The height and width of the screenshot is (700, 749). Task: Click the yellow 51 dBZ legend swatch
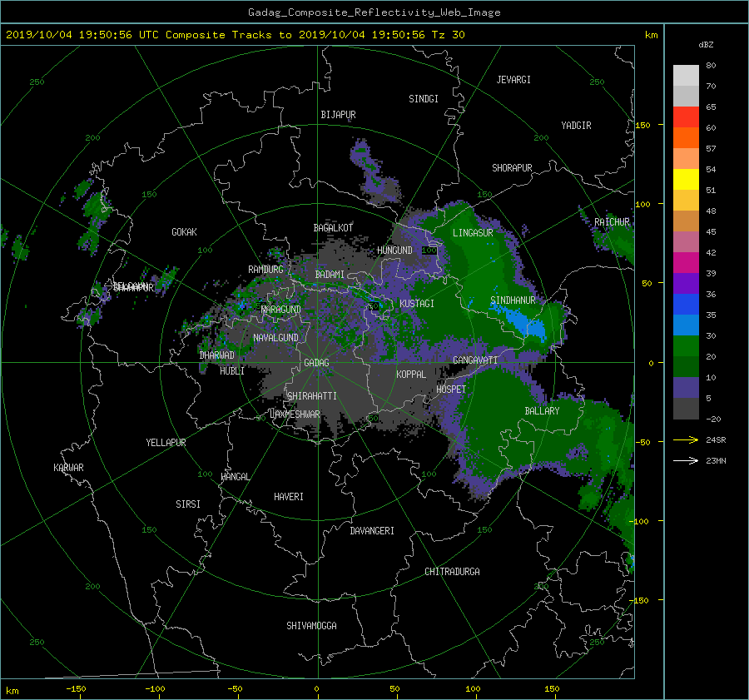[x=686, y=179]
